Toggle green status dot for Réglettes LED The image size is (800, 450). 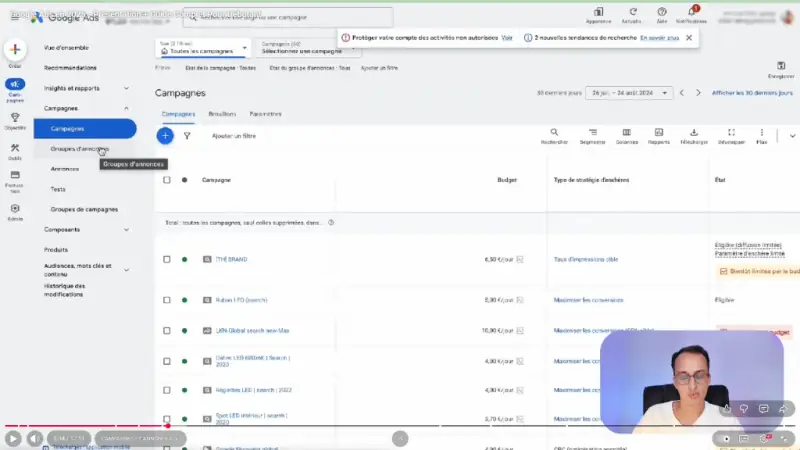coord(185,390)
